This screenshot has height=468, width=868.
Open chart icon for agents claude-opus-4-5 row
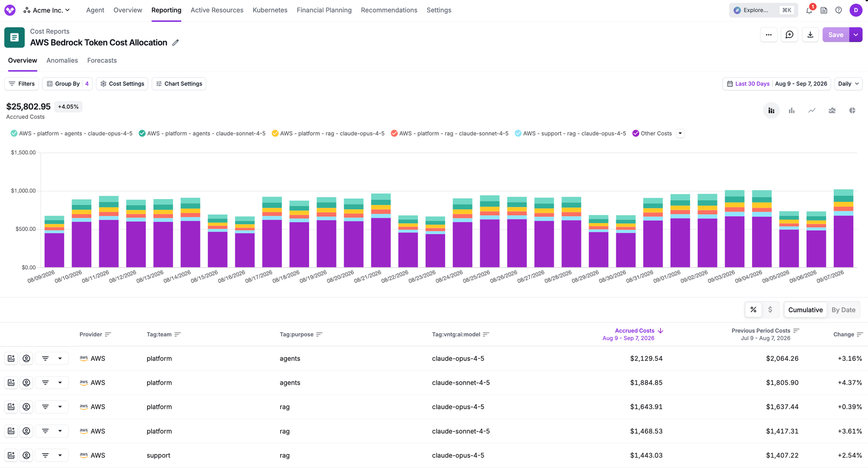point(11,359)
